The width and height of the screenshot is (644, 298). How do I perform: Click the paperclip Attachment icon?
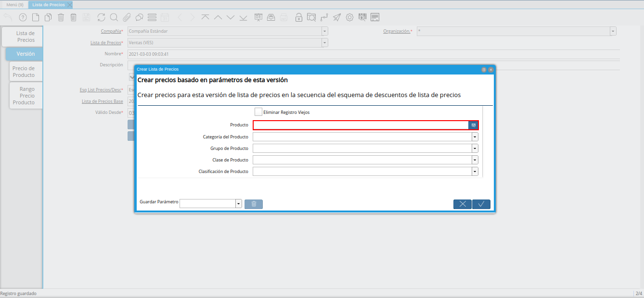click(127, 18)
